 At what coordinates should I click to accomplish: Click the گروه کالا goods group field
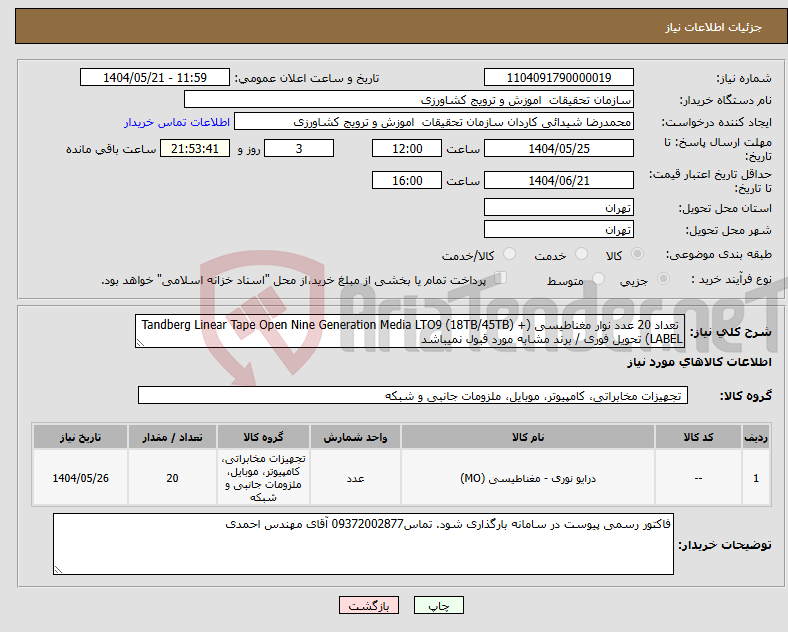pos(413,396)
